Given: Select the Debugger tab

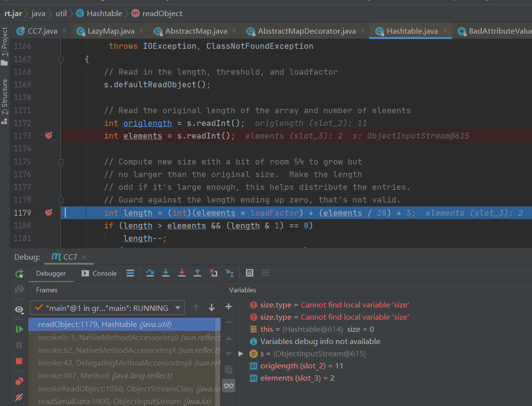Looking at the screenshot, I should [51, 273].
